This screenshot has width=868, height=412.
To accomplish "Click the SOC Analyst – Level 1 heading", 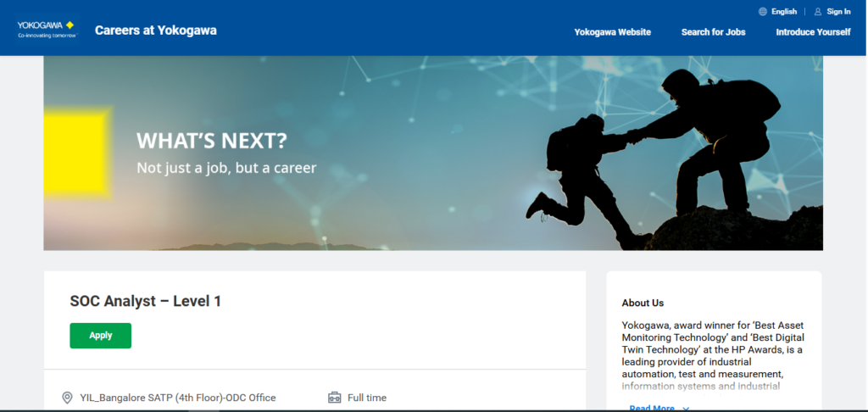I will tap(146, 301).
